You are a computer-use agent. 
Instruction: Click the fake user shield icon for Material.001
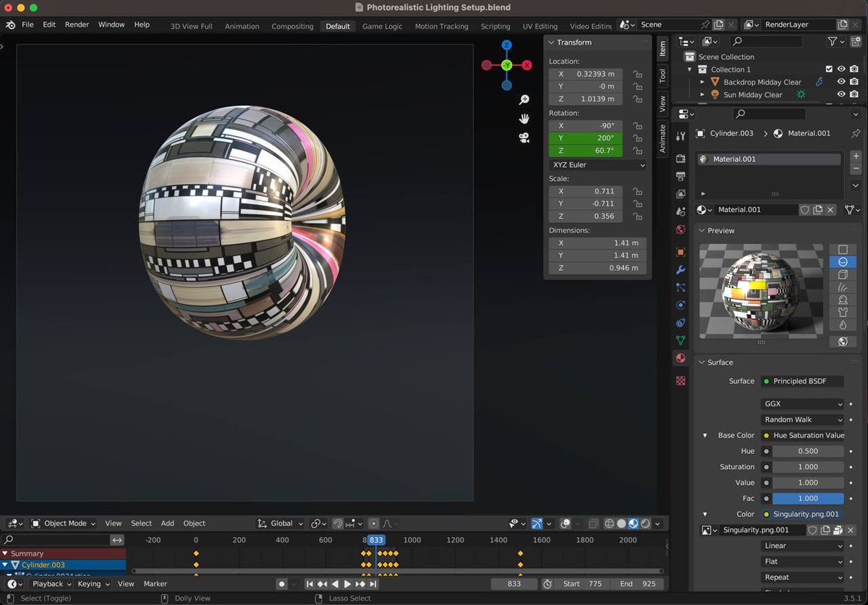click(804, 210)
